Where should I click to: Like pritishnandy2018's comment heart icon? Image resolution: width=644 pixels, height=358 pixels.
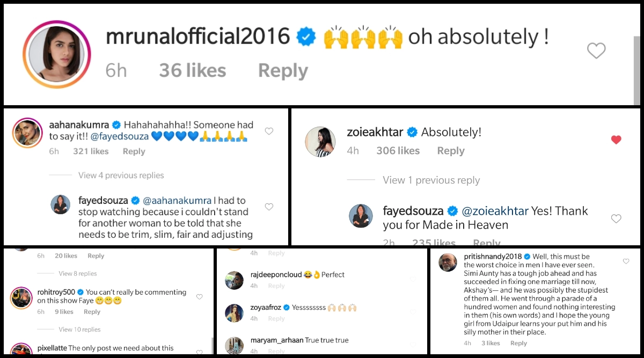(x=626, y=261)
